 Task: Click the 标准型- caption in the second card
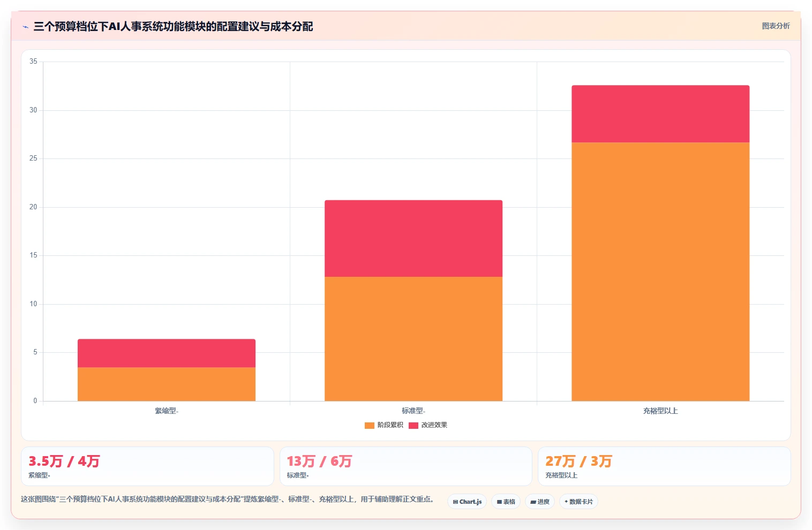[298, 475]
